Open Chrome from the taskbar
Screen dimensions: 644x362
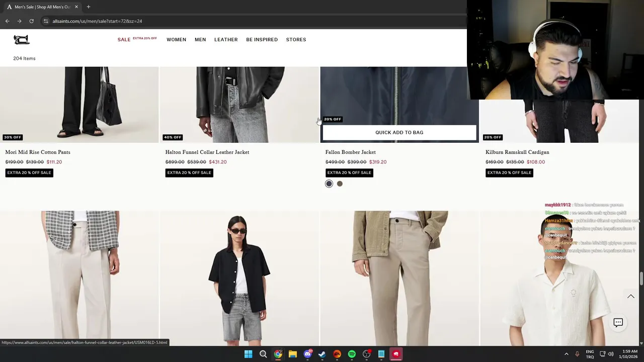pyautogui.click(x=278, y=354)
